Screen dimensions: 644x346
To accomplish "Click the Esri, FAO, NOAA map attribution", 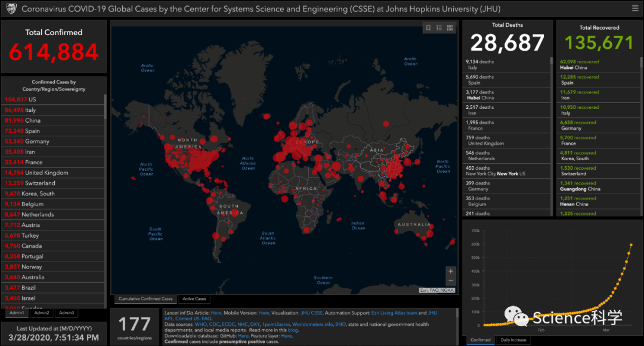I will pyautogui.click(x=437, y=290).
